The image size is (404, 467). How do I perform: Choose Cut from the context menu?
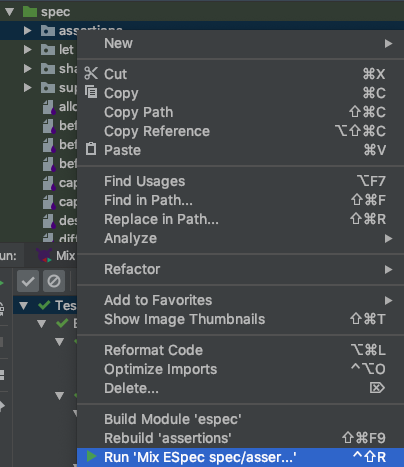coord(240,74)
